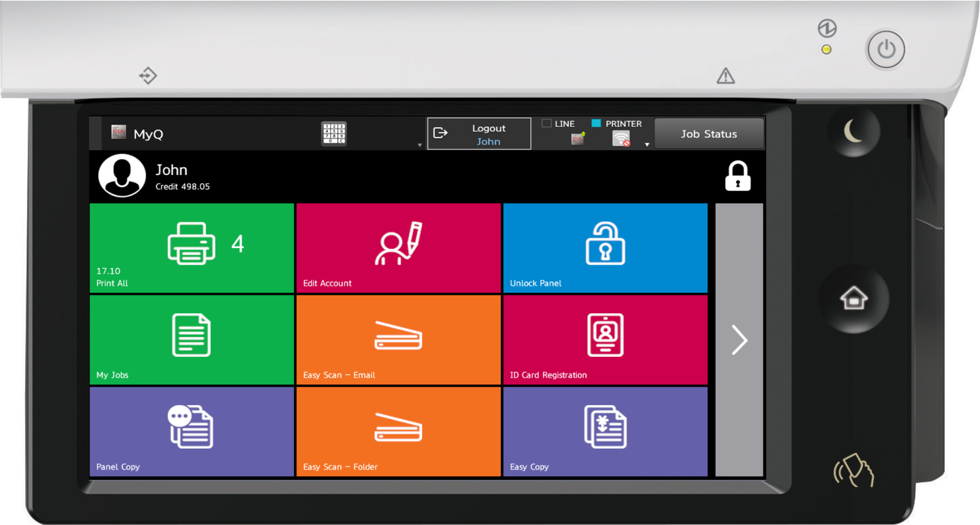Image resolution: width=980 pixels, height=525 pixels.
Task: Open the Job Status screen
Action: pyautogui.click(x=709, y=134)
